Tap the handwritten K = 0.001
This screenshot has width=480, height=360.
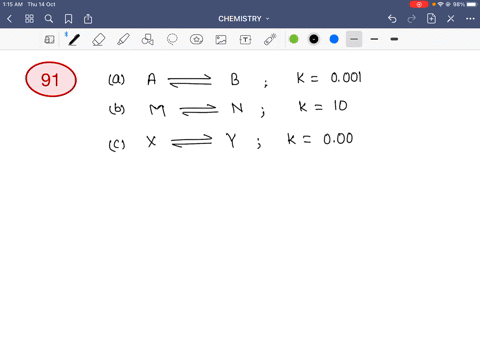click(329, 78)
